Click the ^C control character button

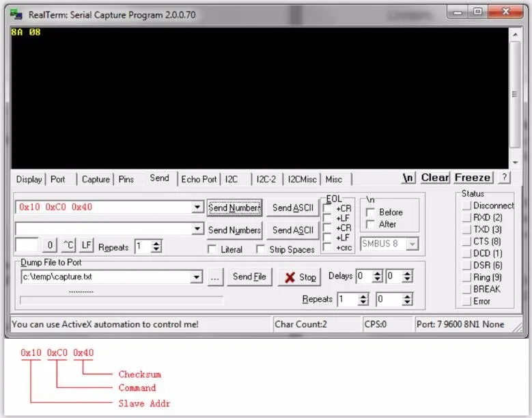pyautogui.click(x=68, y=245)
